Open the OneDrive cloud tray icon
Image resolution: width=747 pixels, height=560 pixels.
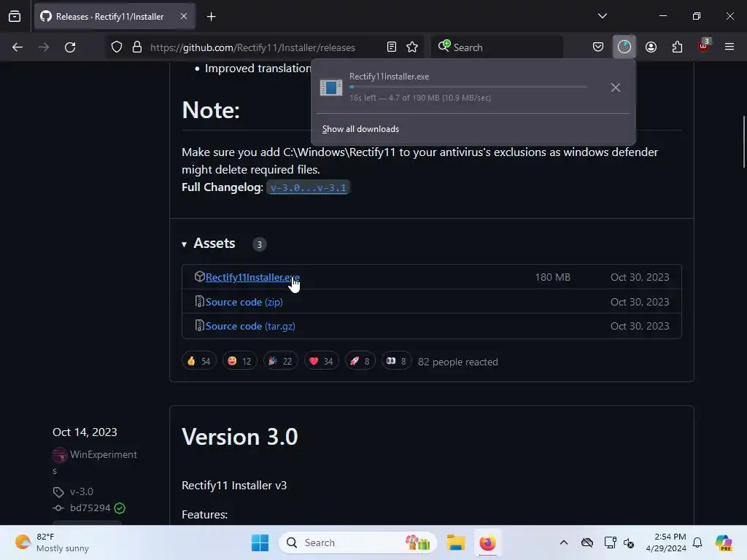pos(587,542)
